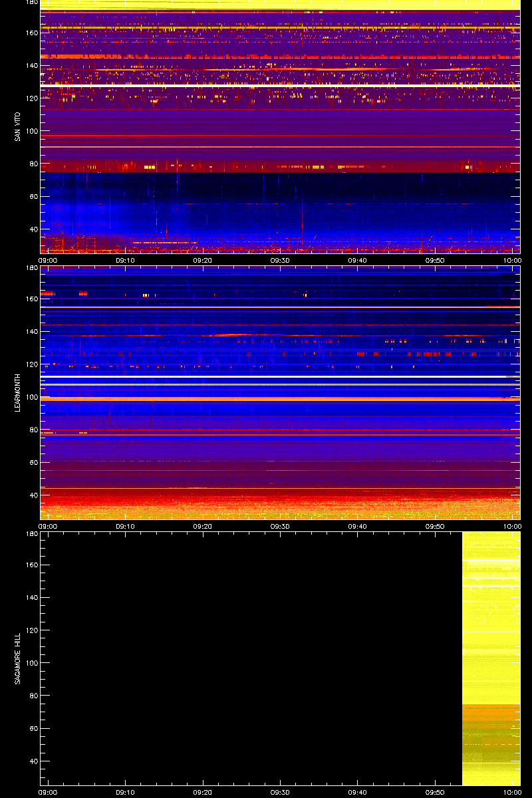Click 09:00 on the Sagamore Hill time axis
Screen dimensions: 532x798
pos(47,793)
